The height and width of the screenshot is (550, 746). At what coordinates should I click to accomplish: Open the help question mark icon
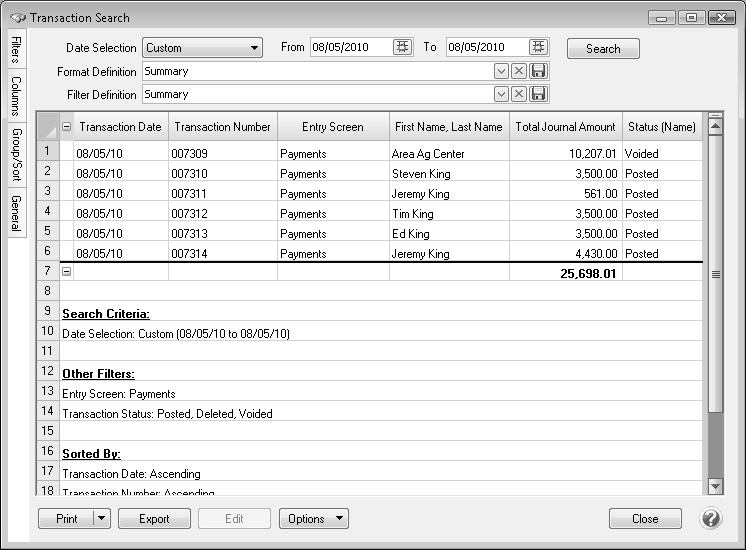coord(711,519)
